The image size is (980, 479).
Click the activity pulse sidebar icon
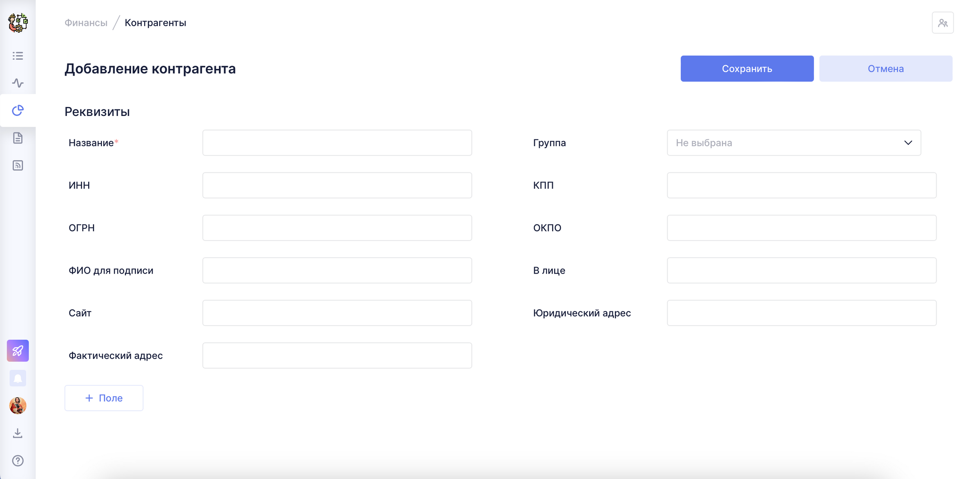click(18, 83)
